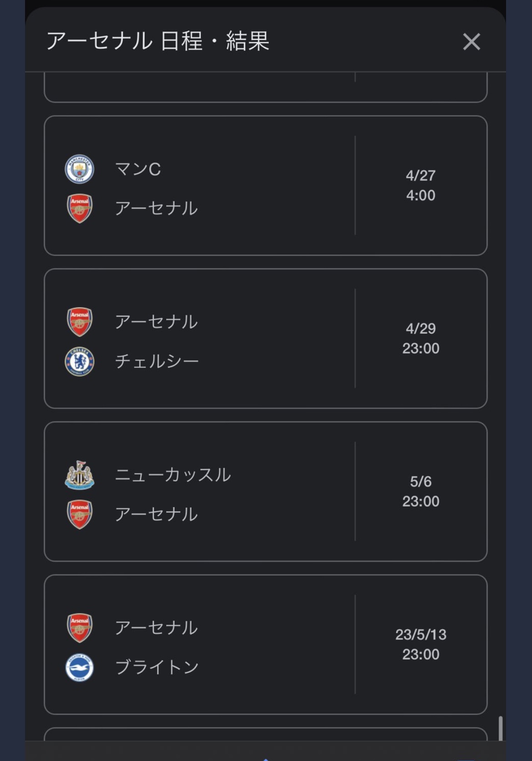Click the Manchester City crest icon
This screenshot has width=532, height=761.
(80, 169)
